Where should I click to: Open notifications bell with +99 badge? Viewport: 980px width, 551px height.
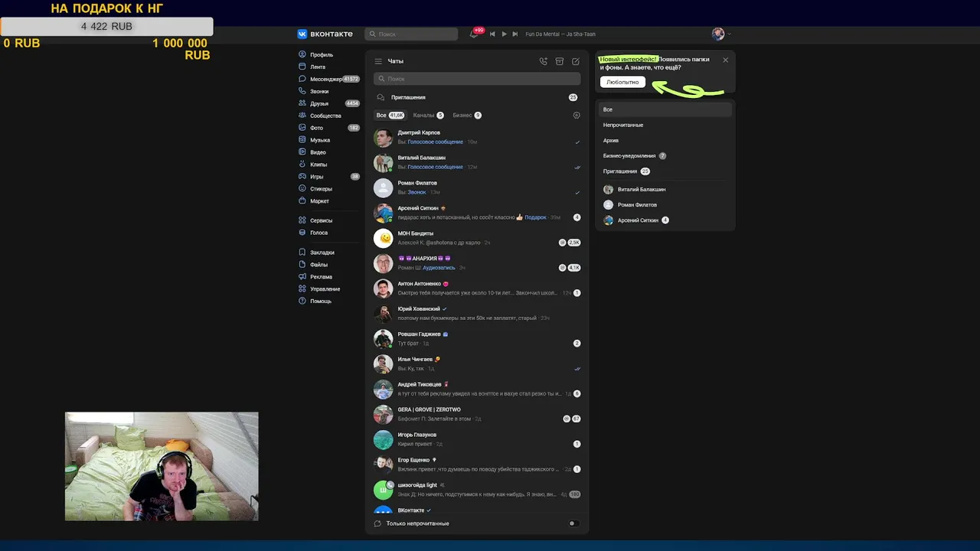(x=474, y=34)
